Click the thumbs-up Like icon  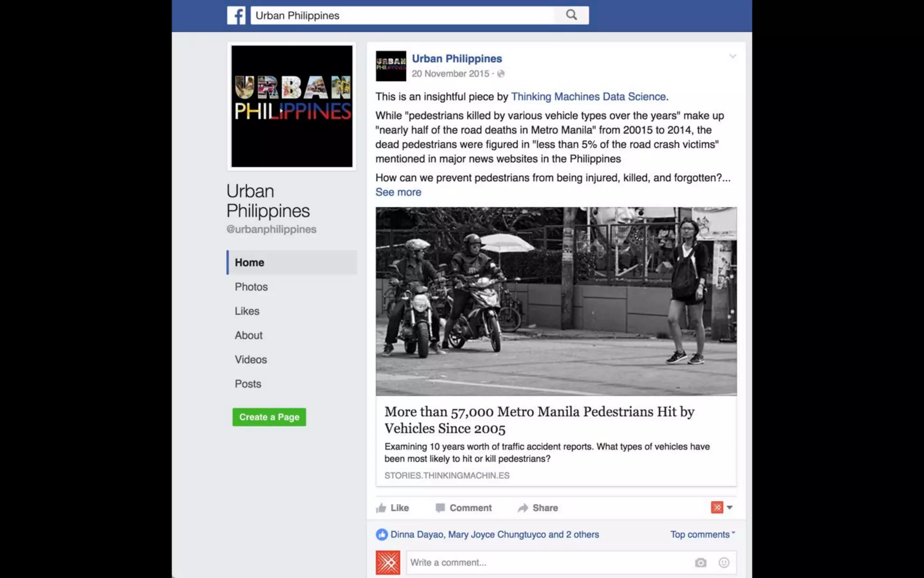[381, 508]
